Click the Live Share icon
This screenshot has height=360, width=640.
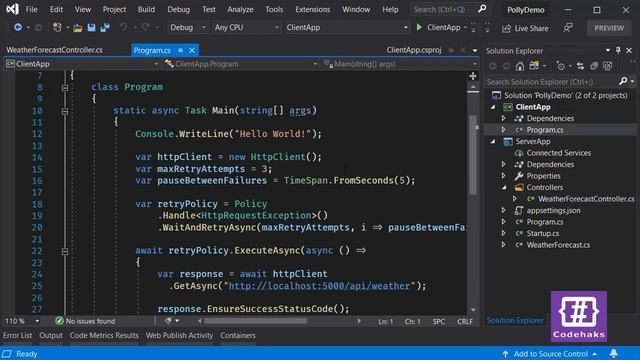click(507, 28)
